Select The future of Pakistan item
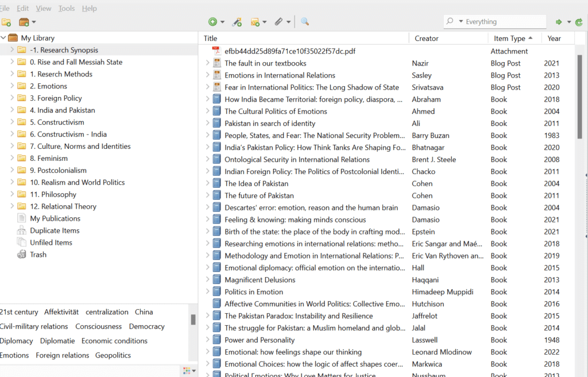The height and width of the screenshot is (377, 588). [259, 195]
